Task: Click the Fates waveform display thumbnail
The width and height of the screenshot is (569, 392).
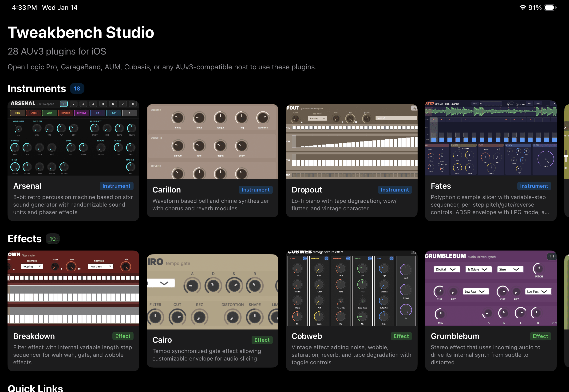Action: coord(491,111)
